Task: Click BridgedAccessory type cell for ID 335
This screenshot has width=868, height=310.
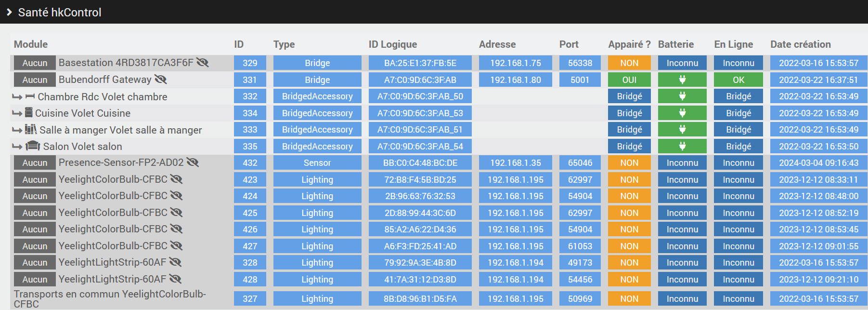Action: 317,146
